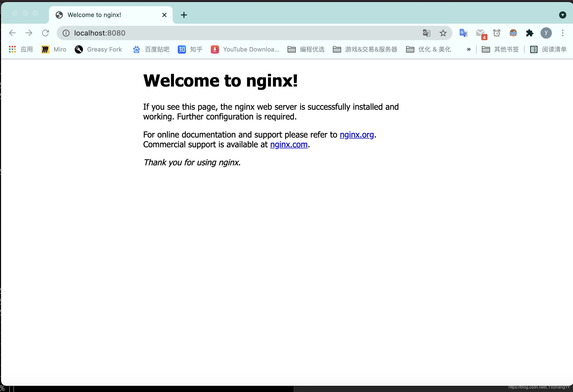Image resolution: width=573 pixels, height=392 pixels.
Task: Click the Thank you for using nginx. text
Action: pyautogui.click(x=192, y=163)
